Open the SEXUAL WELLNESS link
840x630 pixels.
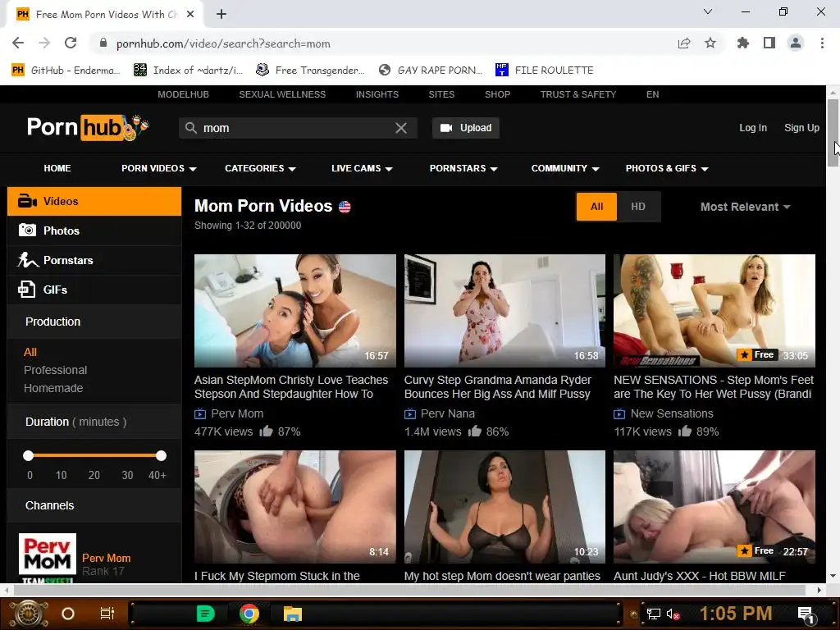pos(282,94)
